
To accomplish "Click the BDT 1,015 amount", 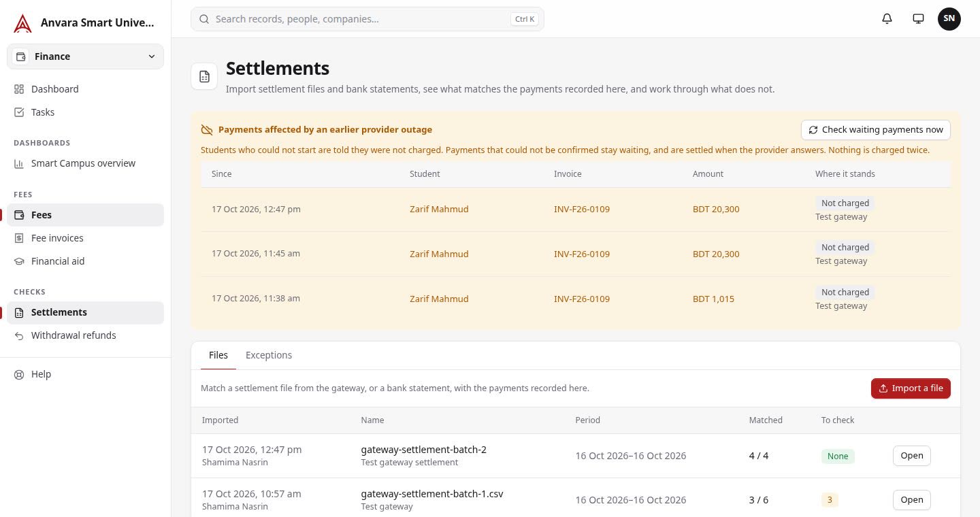I will [x=713, y=299].
